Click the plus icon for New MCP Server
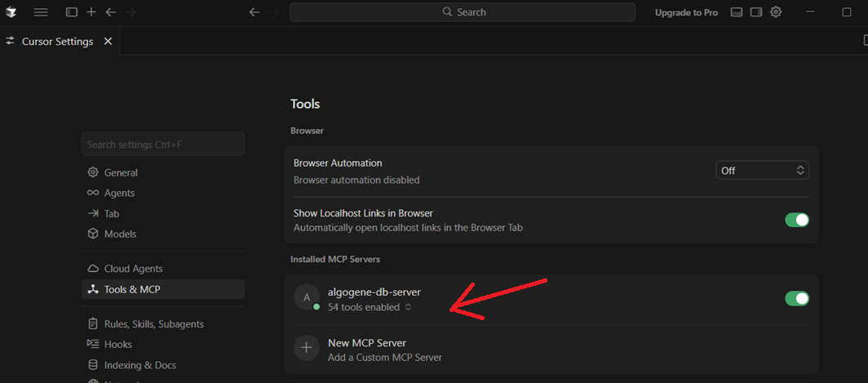Viewport: 868px width, 383px height. [307, 348]
